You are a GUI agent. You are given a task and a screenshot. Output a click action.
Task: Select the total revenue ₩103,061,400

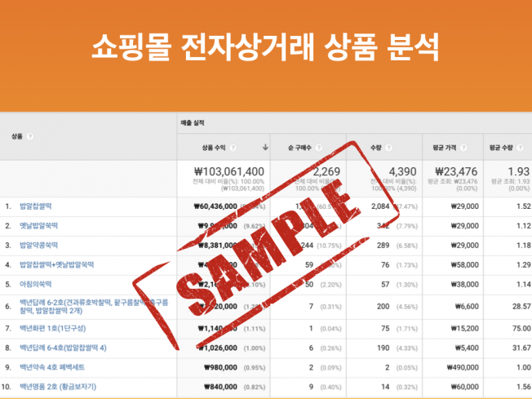tap(229, 171)
